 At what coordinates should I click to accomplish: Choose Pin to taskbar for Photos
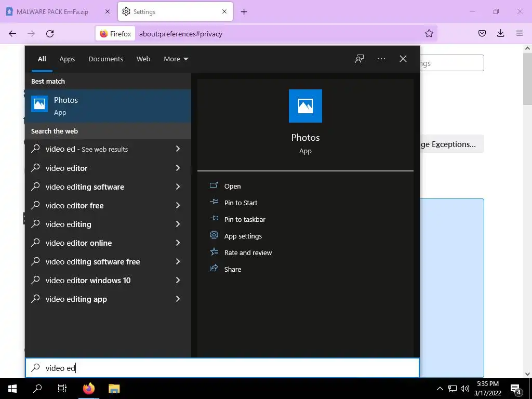245,220
